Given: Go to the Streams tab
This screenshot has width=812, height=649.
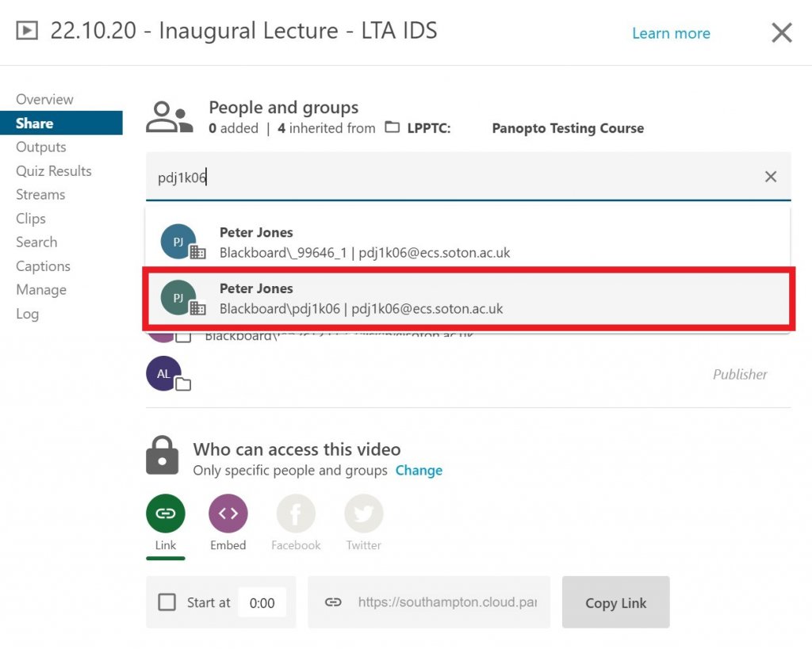Looking at the screenshot, I should tap(40, 194).
